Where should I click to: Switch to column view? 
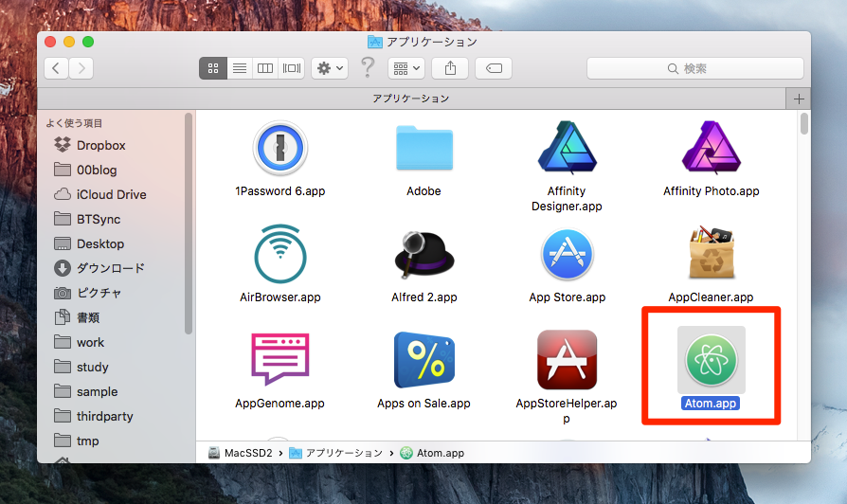pyautogui.click(x=265, y=68)
